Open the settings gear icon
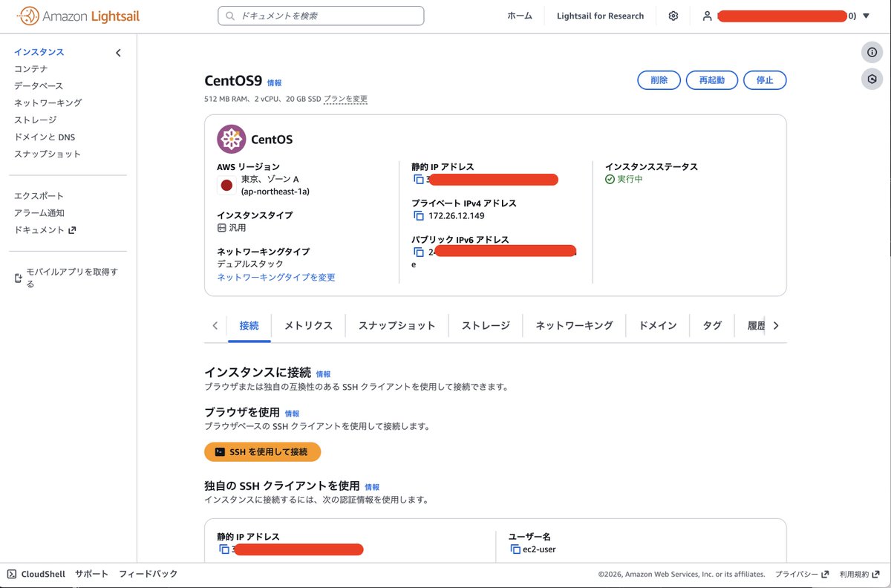Image resolution: width=891 pixels, height=588 pixels. coord(673,16)
